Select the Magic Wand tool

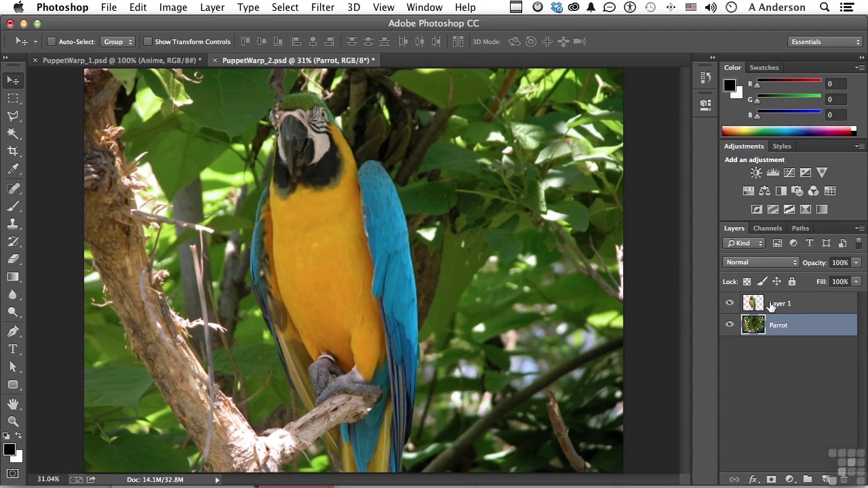coord(13,134)
